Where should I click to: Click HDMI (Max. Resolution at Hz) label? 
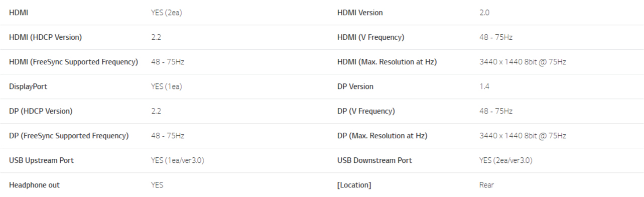(x=387, y=62)
